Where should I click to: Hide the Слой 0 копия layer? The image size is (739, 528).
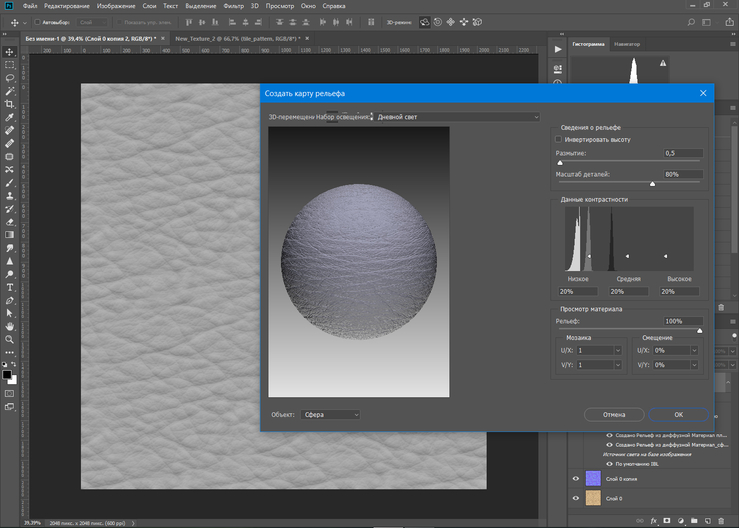tap(575, 478)
